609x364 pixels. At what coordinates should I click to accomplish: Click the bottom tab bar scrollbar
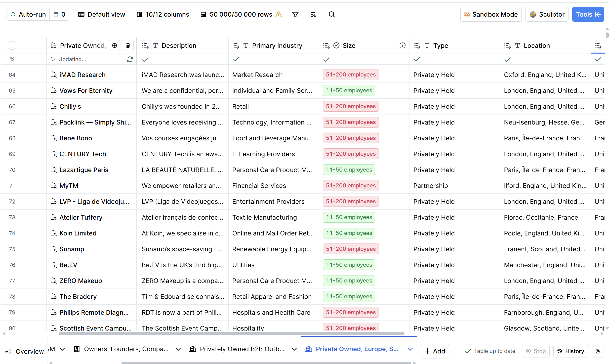click(x=266, y=363)
